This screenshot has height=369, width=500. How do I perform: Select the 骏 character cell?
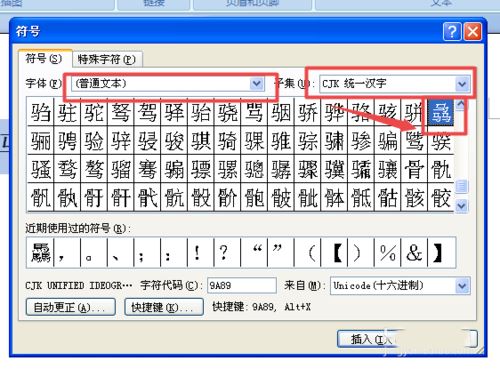[x=174, y=140]
